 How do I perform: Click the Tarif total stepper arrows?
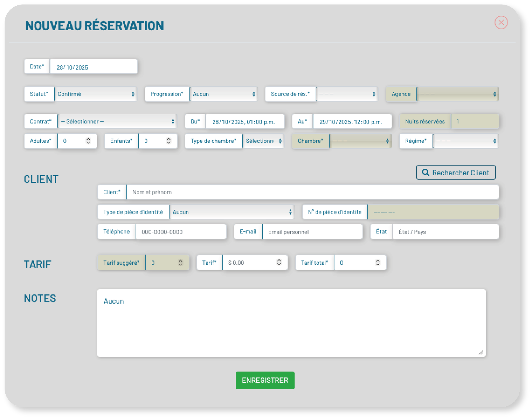pos(378,263)
